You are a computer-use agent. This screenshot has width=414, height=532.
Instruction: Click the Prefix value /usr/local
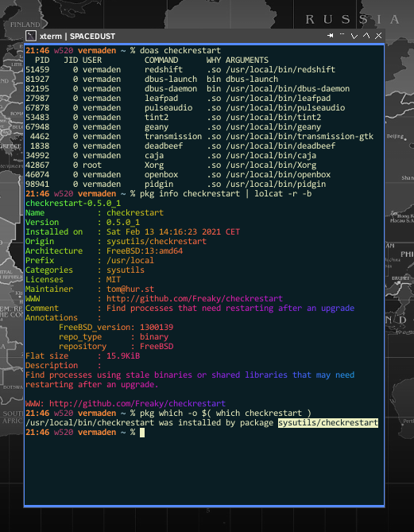coord(130,261)
